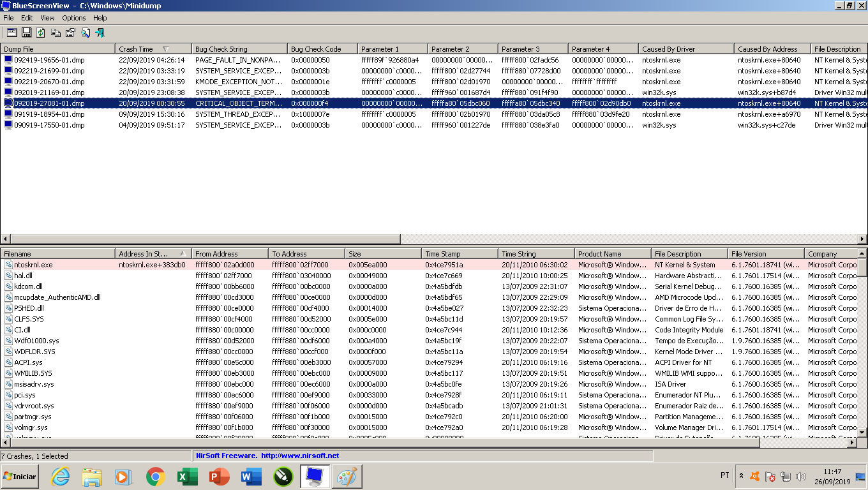Click KMODE_EXCEPTION_NOT... bug check cell
The height and width of the screenshot is (490, 868).
239,82
